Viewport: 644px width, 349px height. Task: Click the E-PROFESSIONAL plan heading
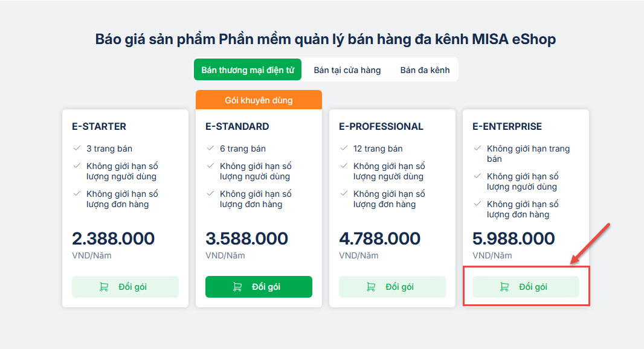click(381, 127)
